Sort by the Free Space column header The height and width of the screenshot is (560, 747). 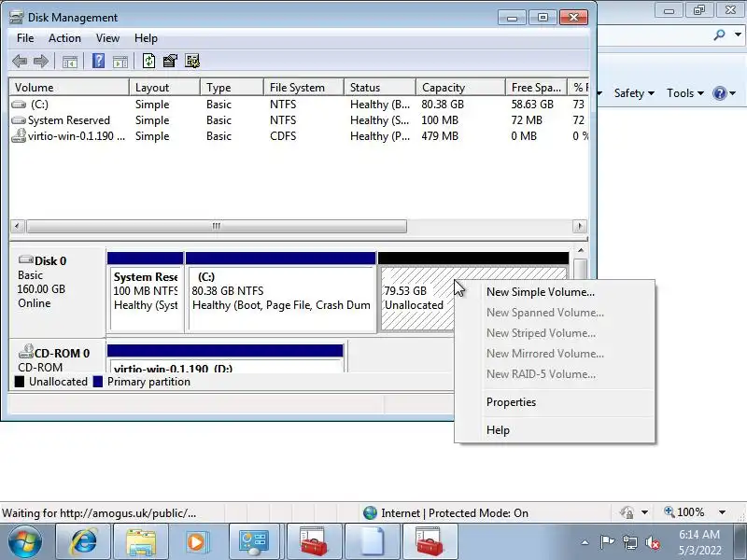pyautogui.click(x=536, y=88)
